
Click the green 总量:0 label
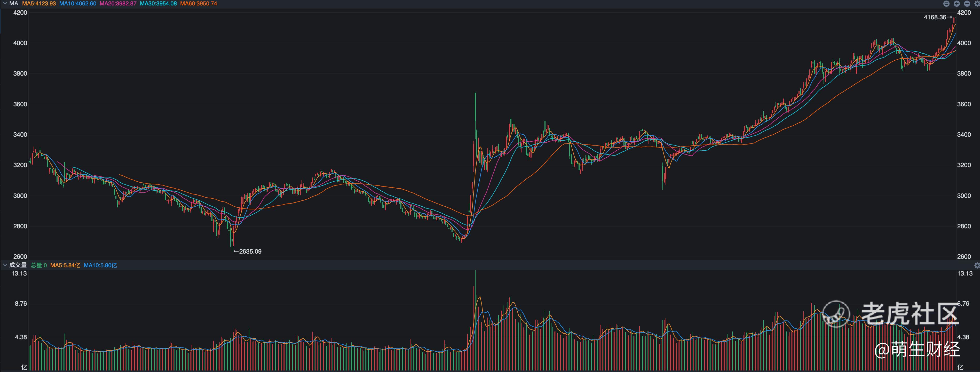tap(39, 265)
